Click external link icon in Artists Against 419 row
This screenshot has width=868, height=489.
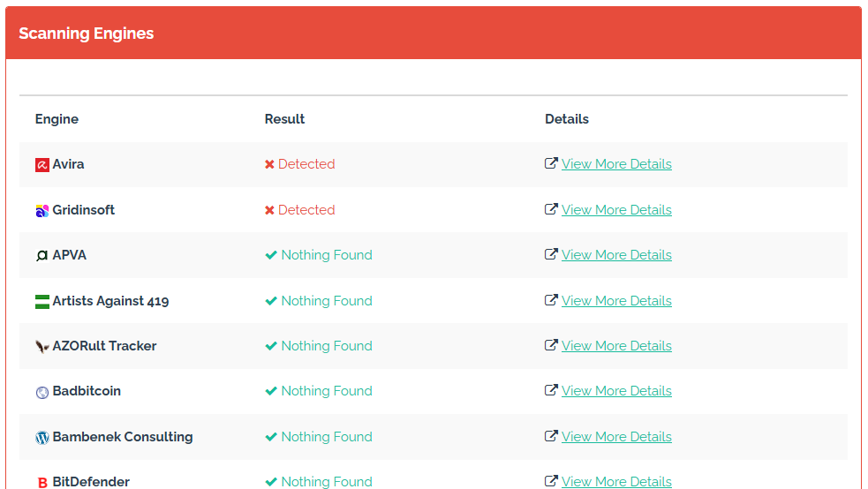pyautogui.click(x=551, y=300)
